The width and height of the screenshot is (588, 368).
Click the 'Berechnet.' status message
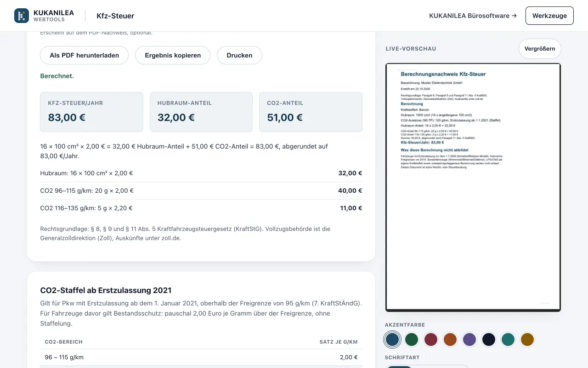click(x=57, y=76)
